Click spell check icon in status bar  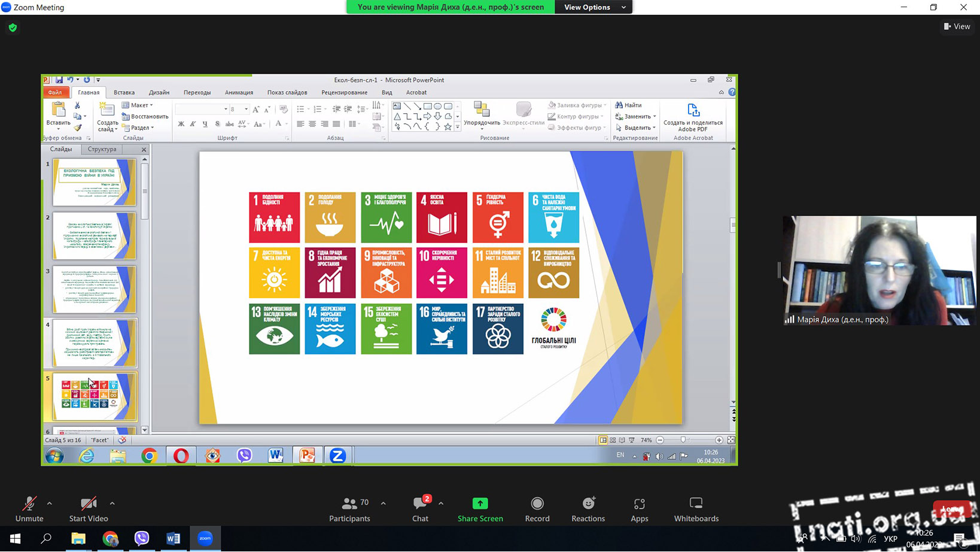click(122, 440)
